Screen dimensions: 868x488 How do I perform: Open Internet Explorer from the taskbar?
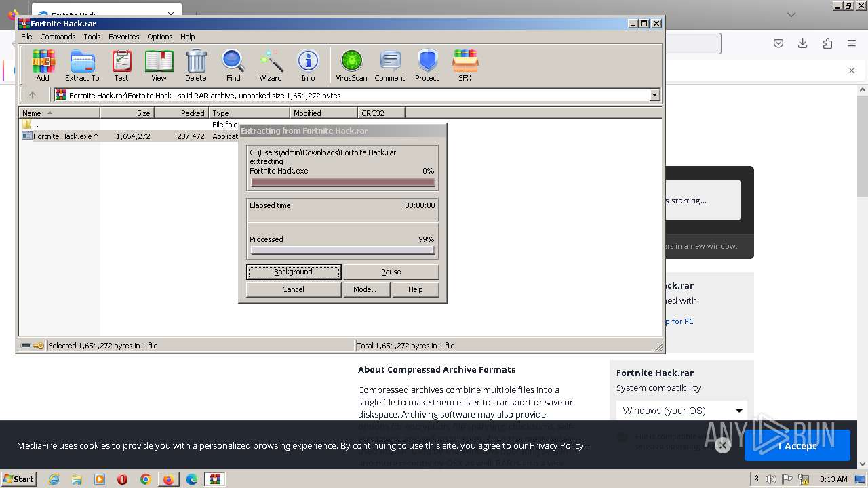[54, 479]
